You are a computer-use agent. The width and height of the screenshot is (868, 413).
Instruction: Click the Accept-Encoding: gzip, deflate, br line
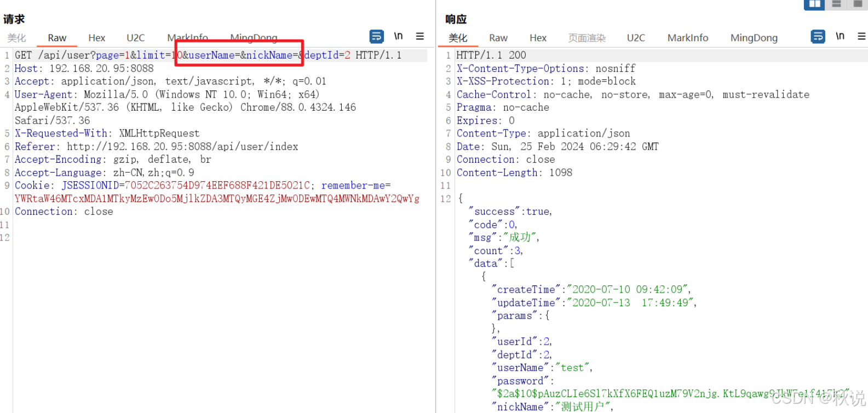coord(113,159)
